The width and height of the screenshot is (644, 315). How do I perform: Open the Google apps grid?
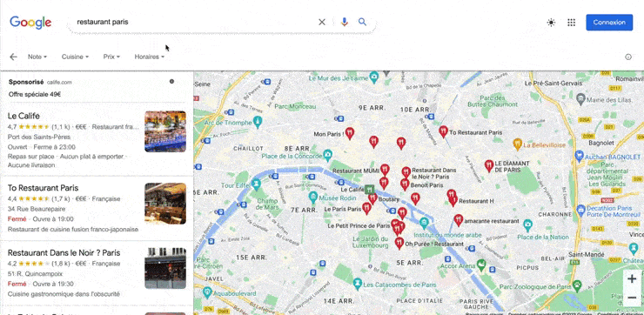571,23
